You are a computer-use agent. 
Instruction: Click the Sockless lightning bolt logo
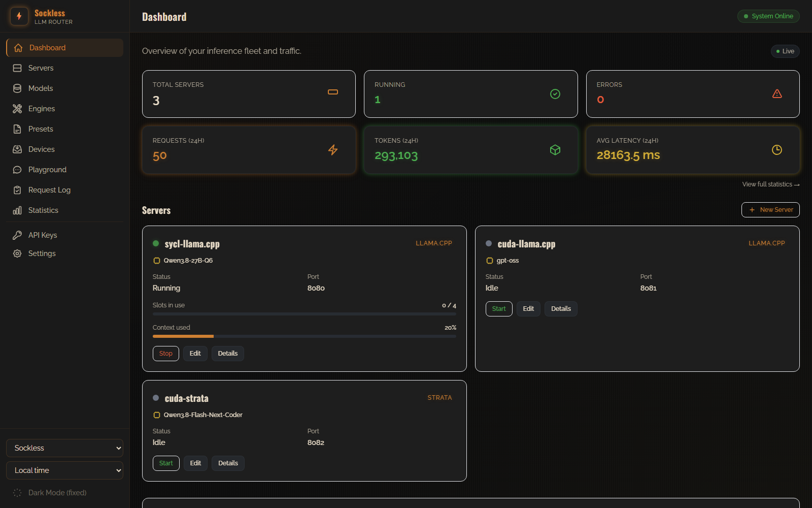coord(19,16)
